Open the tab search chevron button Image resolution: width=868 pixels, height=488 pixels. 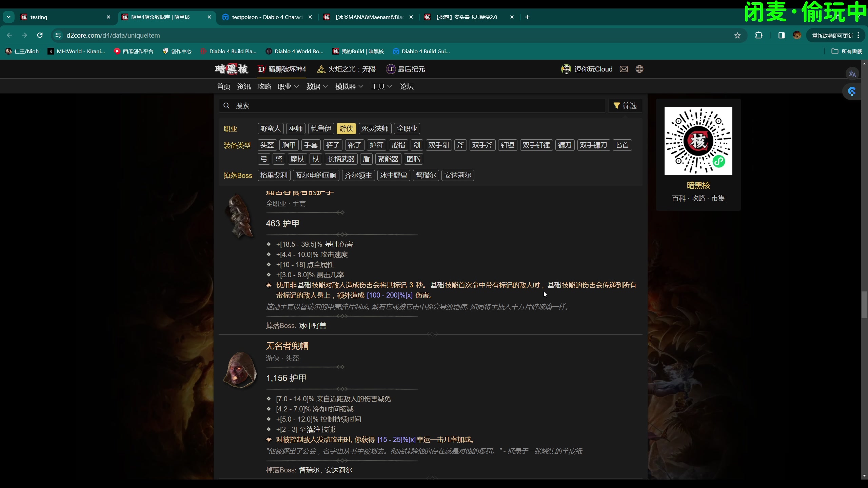coord(8,17)
